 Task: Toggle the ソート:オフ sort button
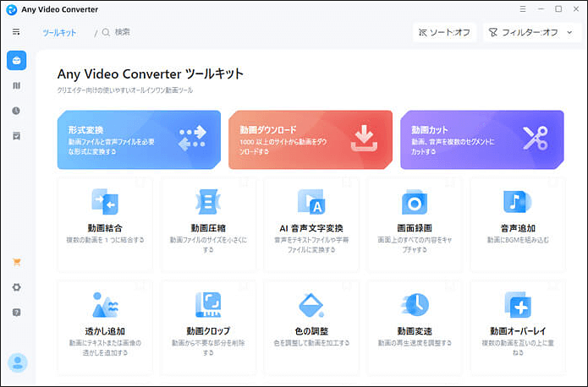[444, 33]
